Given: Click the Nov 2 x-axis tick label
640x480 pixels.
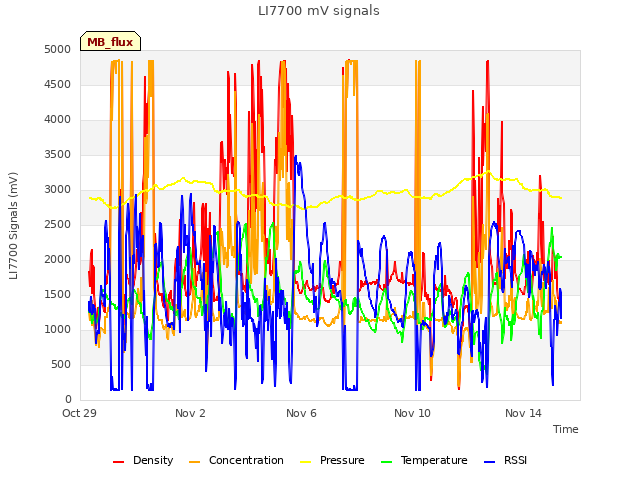Looking at the screenshot, I should [x=190, y=413].
